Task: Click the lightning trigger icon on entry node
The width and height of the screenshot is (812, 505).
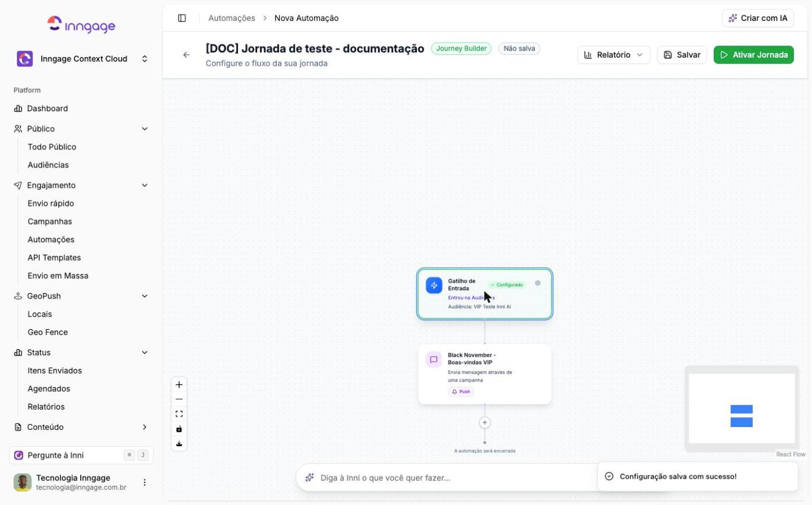Action: click(434, 285)
